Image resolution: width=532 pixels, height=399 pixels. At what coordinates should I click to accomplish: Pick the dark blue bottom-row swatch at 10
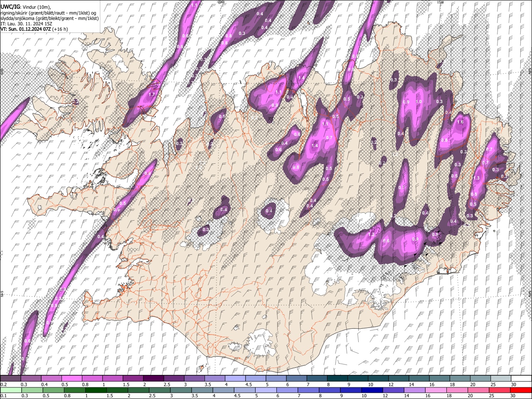[x=372, y=390]
